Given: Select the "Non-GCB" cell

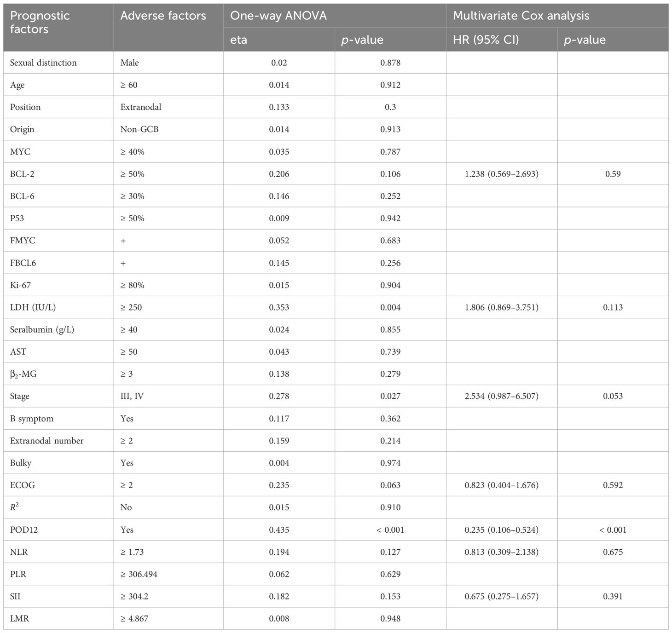Looking at the screenshot, I should pos(139,129).
